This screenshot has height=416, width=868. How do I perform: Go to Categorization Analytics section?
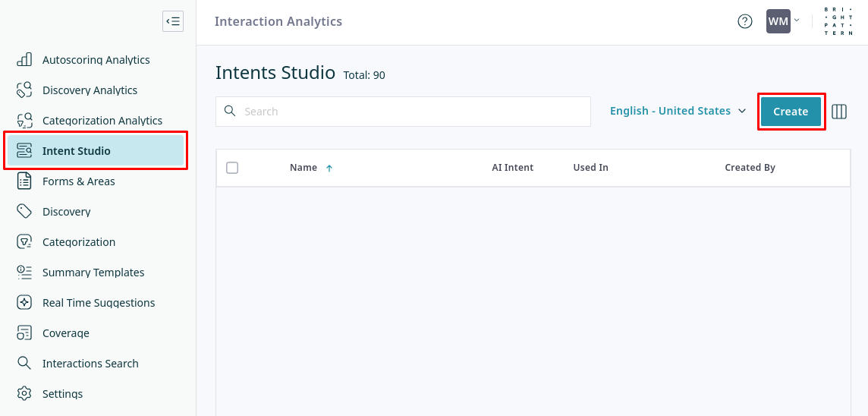pyautogui.click(x=102, y=121)
